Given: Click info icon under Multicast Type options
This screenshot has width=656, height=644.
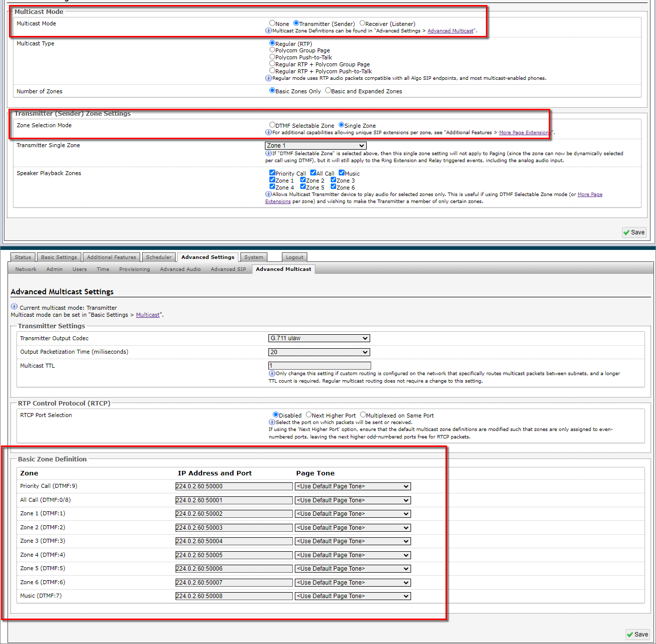Looking at the screenshot, I should (x=268, y=78).
